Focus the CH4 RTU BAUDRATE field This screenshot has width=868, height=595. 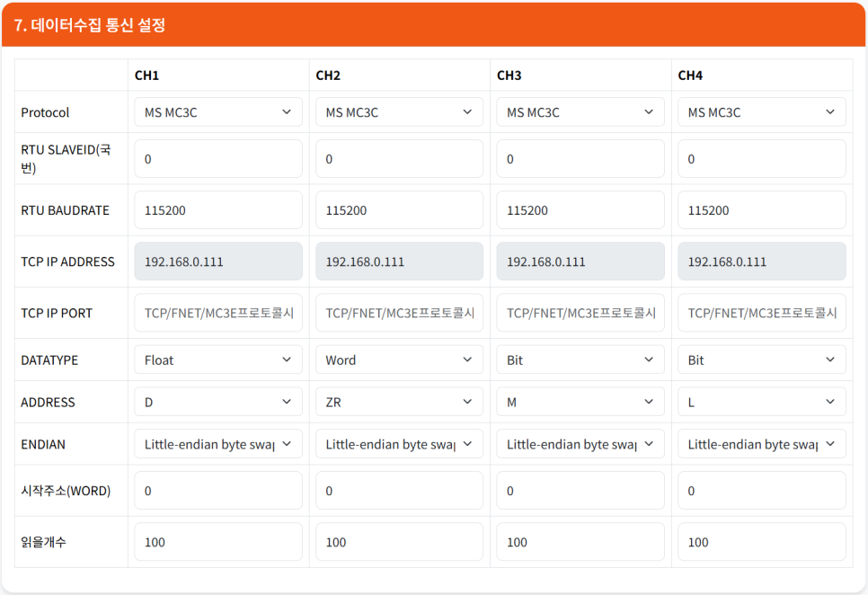tap(762, 209)
